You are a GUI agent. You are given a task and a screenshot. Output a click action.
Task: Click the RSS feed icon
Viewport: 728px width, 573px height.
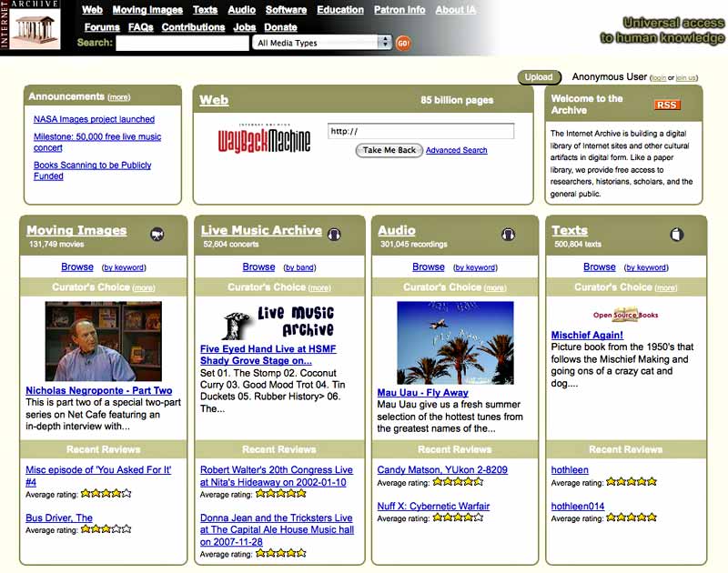[666, 106]
